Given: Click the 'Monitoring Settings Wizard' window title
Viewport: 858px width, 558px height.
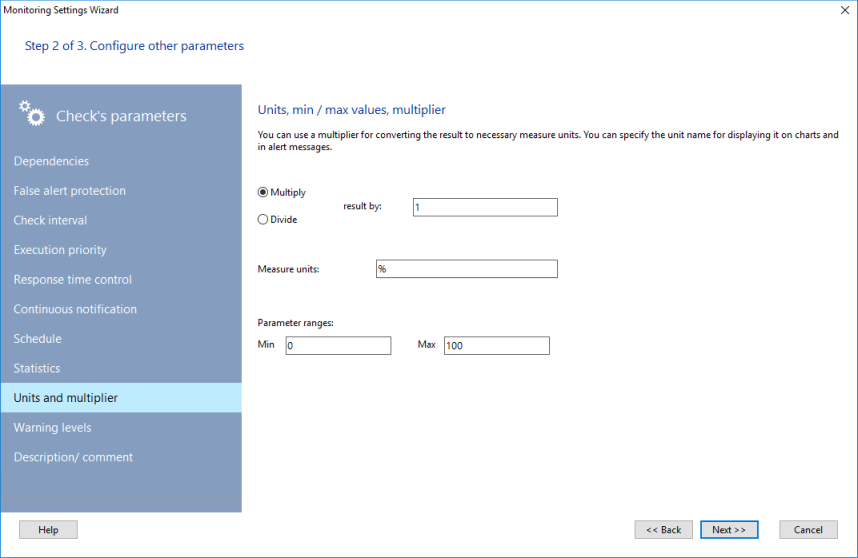Looking at the screenshot, I should (x=61, y=10).
